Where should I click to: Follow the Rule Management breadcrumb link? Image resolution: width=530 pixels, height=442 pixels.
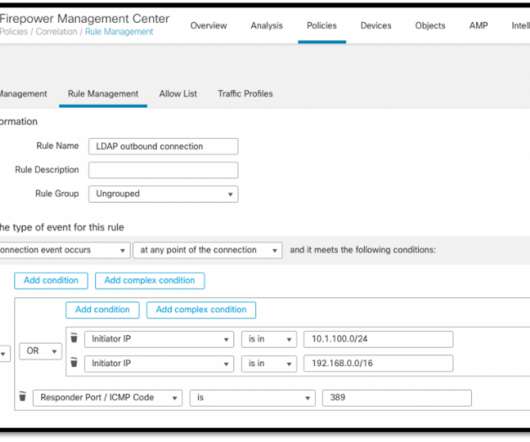(x=119, y=32)
